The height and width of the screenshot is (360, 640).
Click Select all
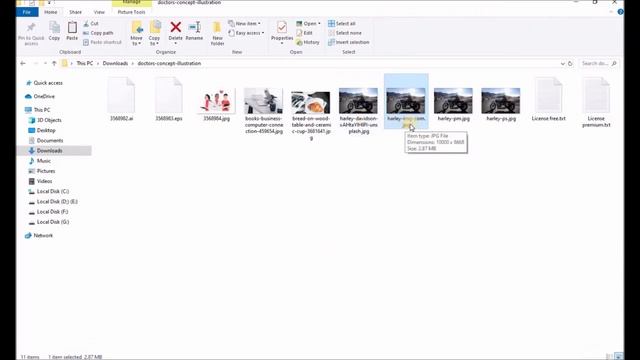342,24
